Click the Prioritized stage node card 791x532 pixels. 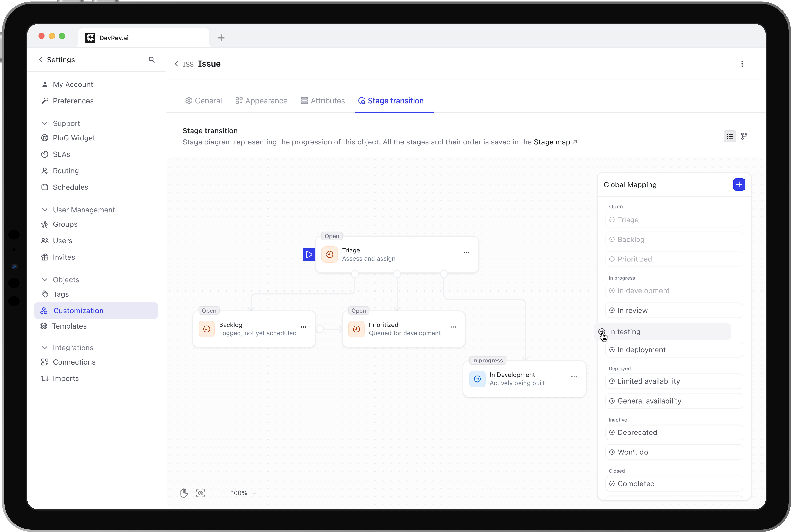tap(404, 329)
